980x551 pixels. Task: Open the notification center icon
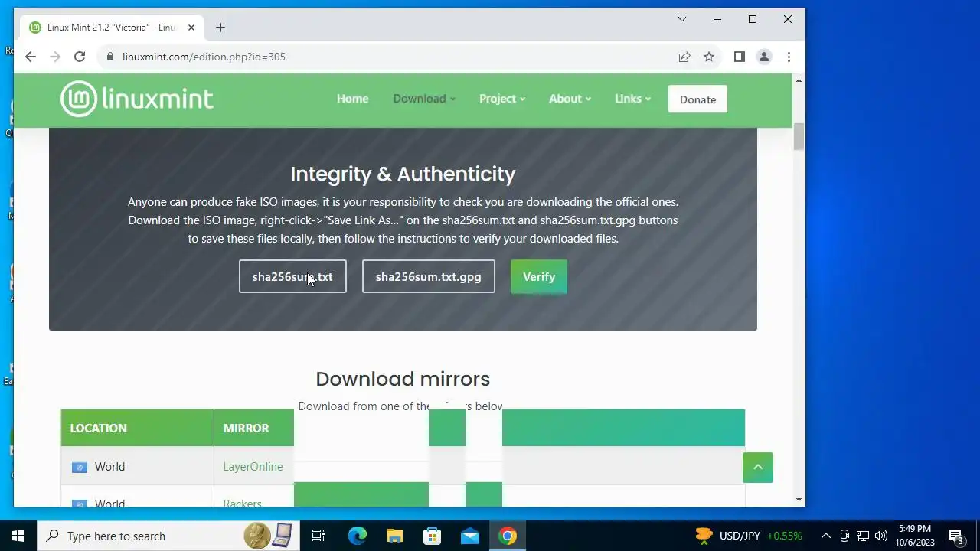955,536
